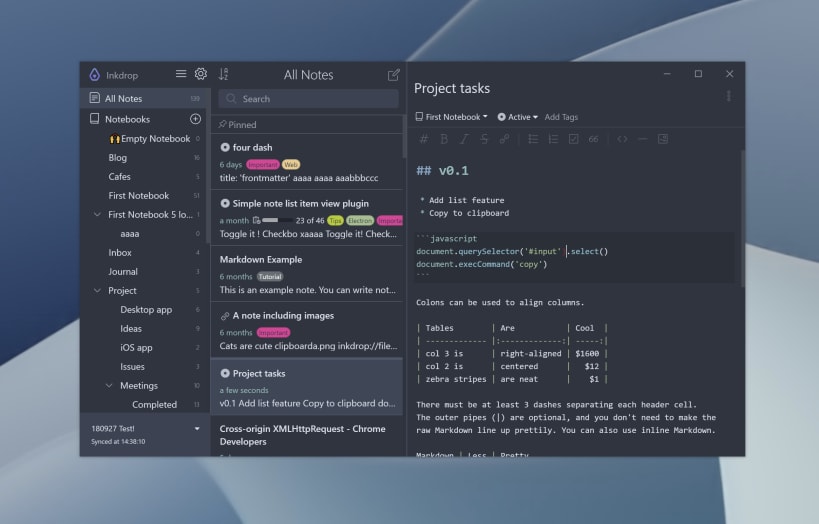This screenshot has width=819, height=524.
Task: Collapse the Meetings notebook chevron
Action: pyautogui.click(x=109, y=386)
